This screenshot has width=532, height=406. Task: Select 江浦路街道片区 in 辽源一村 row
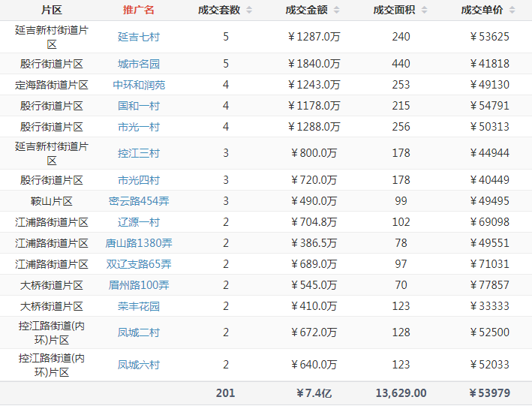click(52, 222)
